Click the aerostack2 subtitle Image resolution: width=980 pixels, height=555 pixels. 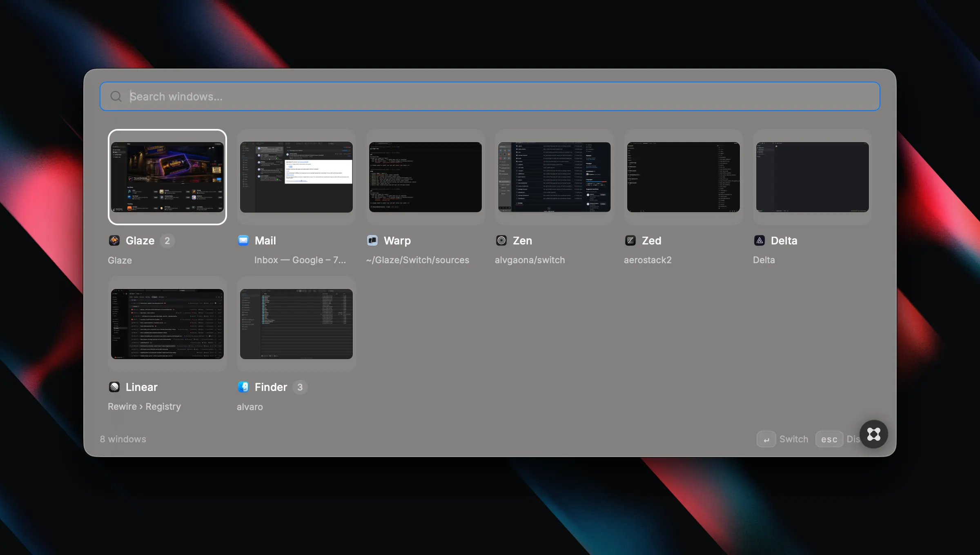coord(648,260)
